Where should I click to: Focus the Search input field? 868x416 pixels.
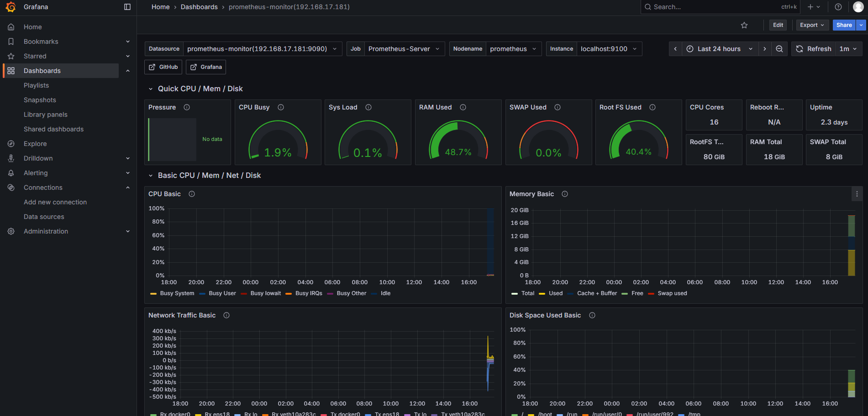[721, 7]
